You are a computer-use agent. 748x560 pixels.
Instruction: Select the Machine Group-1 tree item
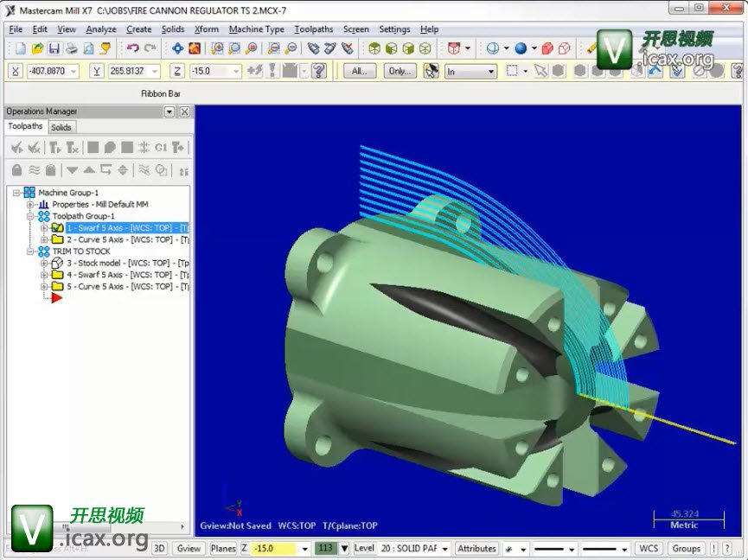pyautogui.click(x=68, y=193)
